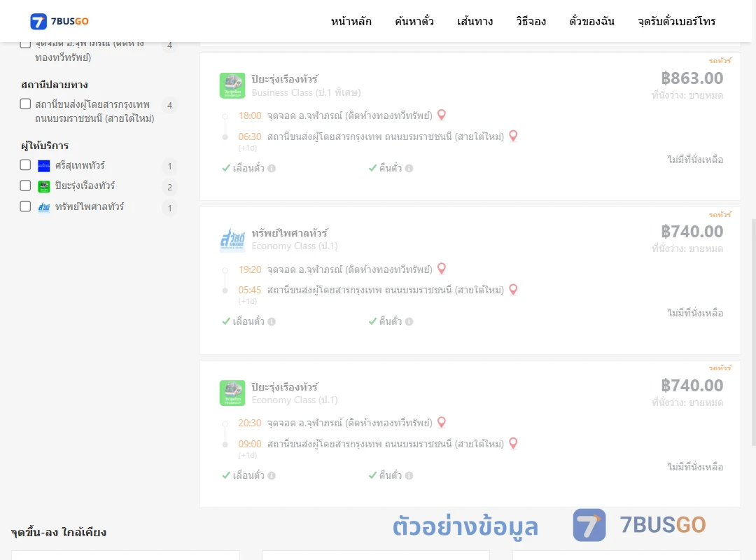The image size is (756, 560).
Task: Tick the สถานีขนส่งผู้โดยสารกรุงเทพ destination checkbox
Action: 26,104
